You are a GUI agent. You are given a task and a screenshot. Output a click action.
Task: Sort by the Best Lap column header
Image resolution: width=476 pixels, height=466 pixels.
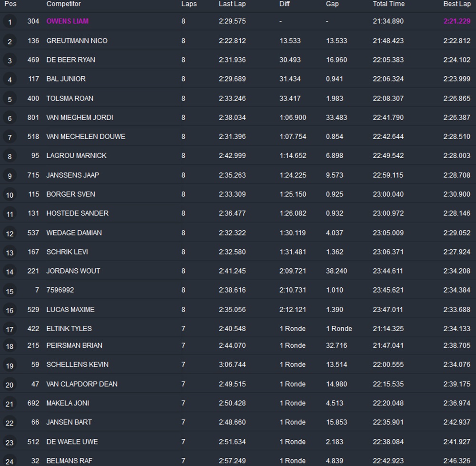coord(456,4)
